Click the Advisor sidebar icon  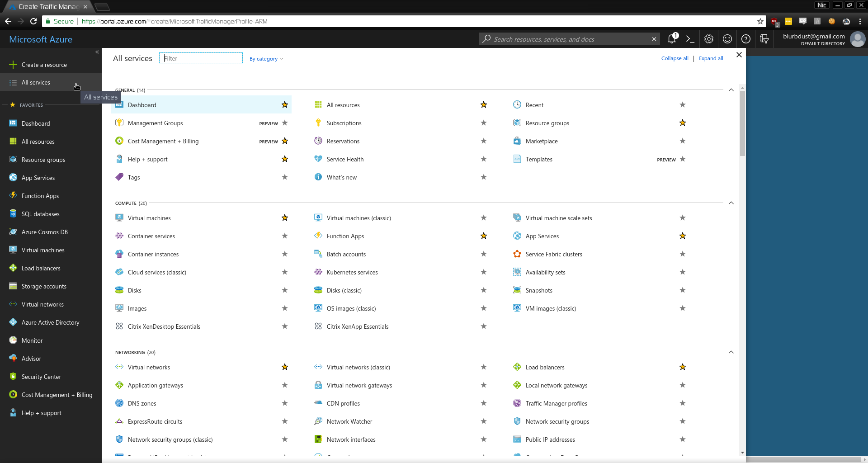point(13,358)
